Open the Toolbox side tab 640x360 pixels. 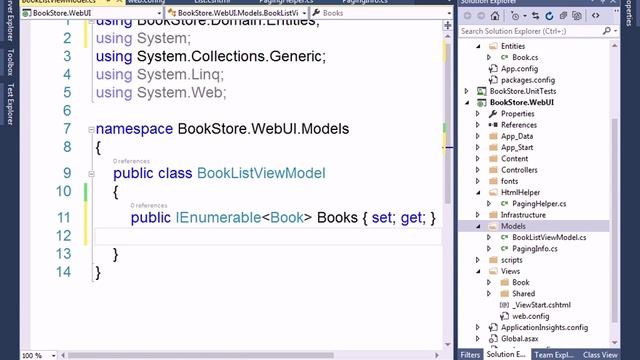click(11, 62)
